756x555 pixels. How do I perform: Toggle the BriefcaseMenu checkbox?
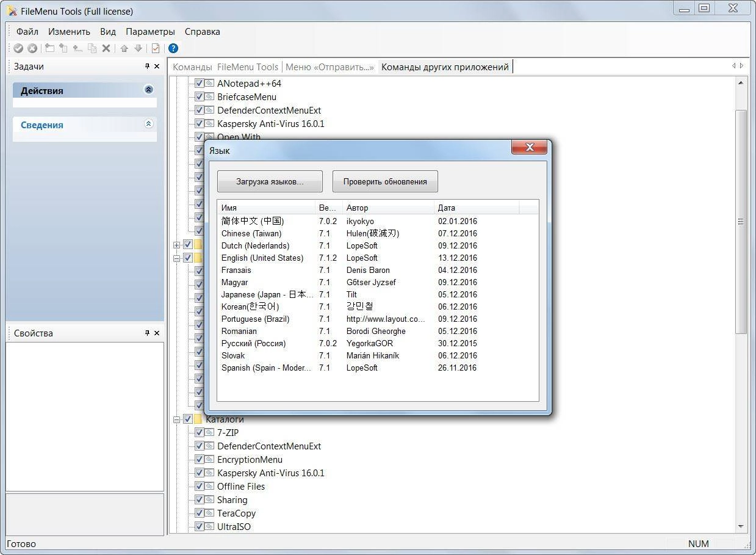click(199, 96)
